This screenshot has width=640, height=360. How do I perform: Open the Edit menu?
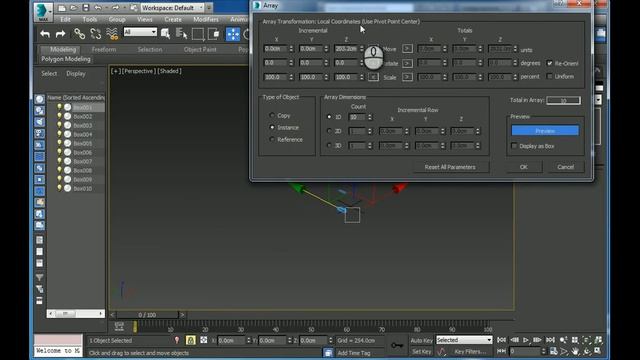click(65, 19)
